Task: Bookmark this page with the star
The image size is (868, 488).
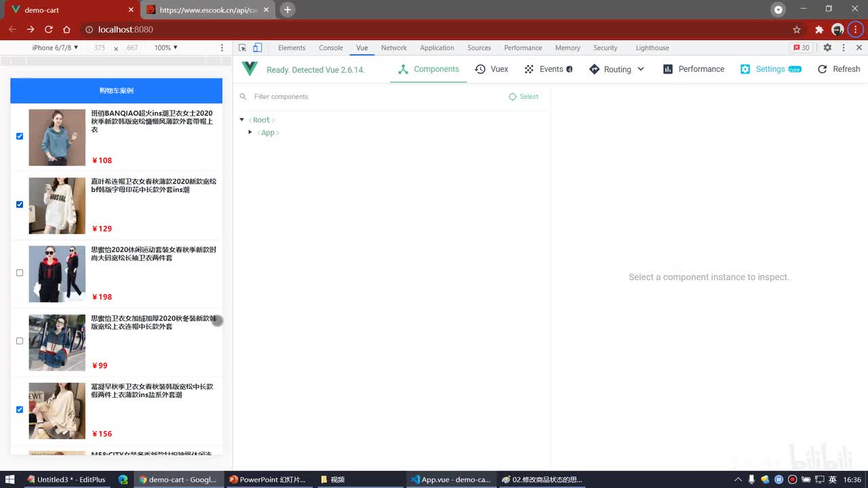Action: pyautogui.click(x=797, y=29)
